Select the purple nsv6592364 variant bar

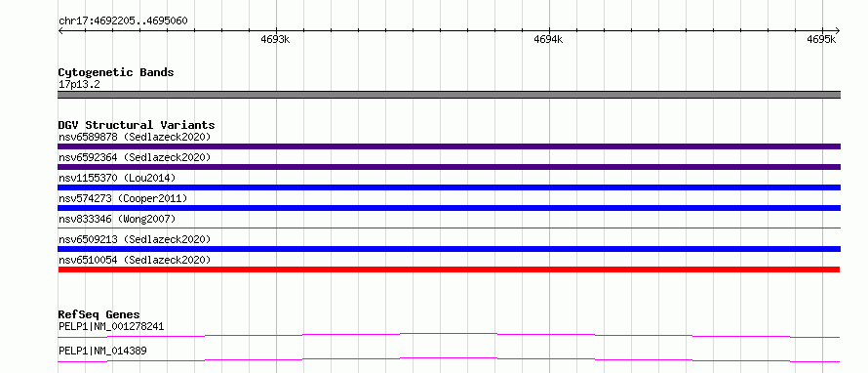point(449,167)
